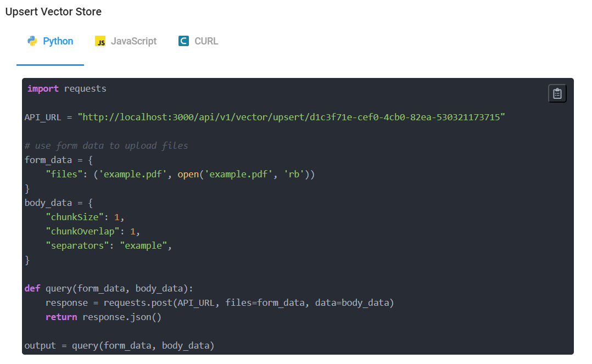Switch to the Python tab
This screenshot has height=364, width=592.
point(58,41)
